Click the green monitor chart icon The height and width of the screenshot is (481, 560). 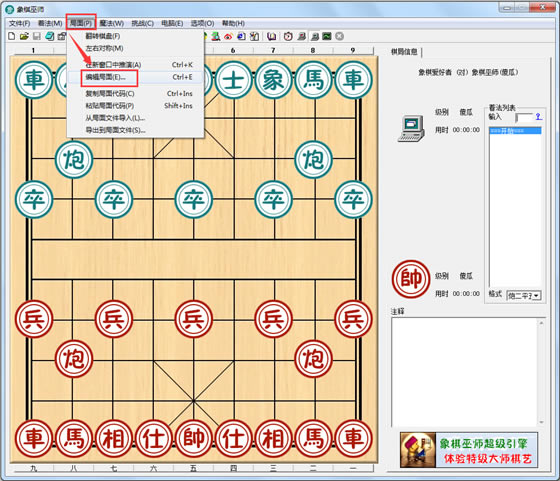pos(327,36)
